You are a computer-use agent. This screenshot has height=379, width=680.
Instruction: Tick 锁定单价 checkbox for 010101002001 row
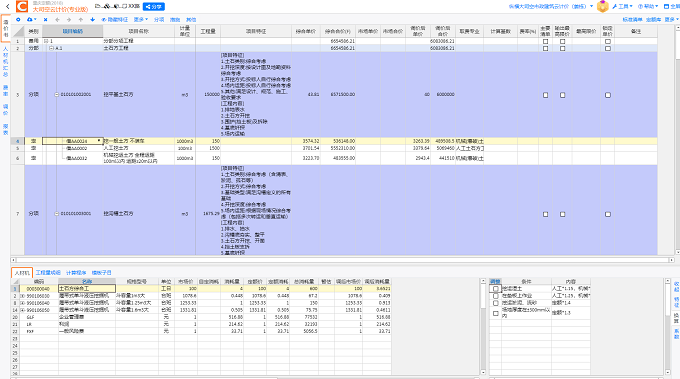click(608, 95)
